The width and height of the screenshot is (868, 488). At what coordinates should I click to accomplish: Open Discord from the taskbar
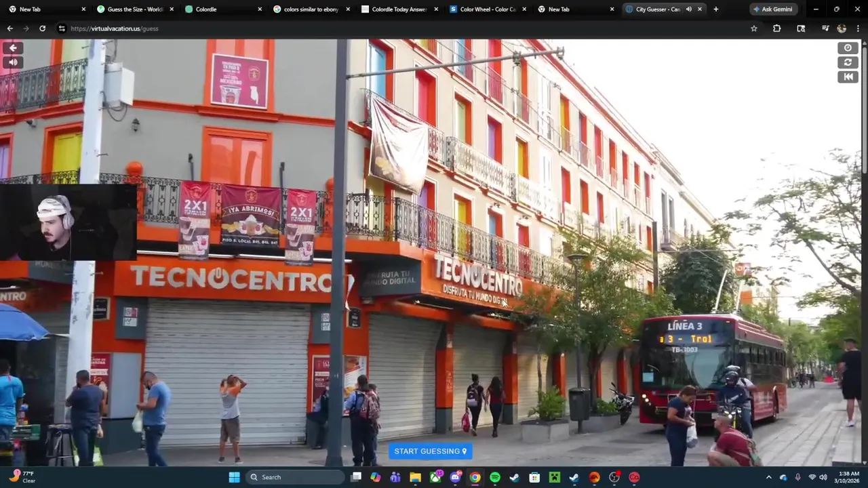point(455,477)
